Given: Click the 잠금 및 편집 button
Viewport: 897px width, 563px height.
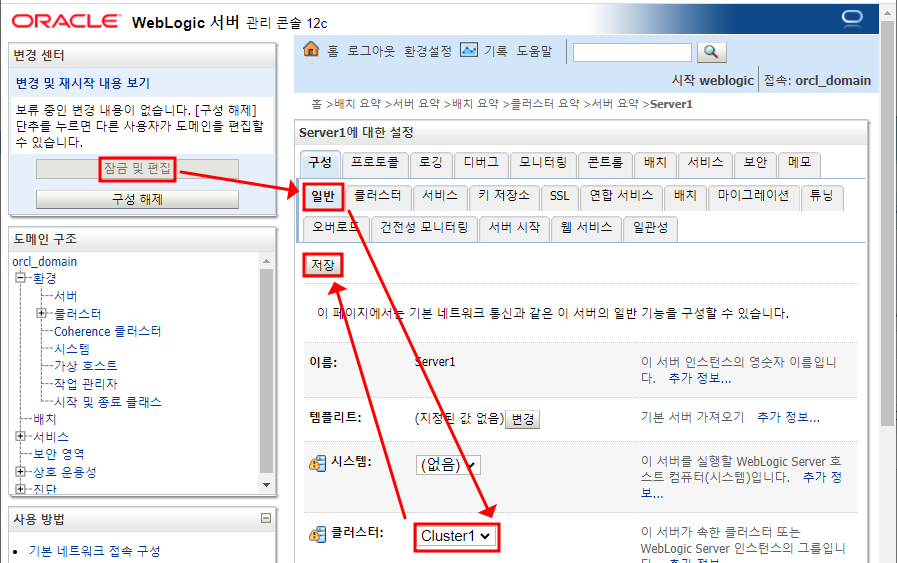Looking at the screenshot, I should [137, 169].
